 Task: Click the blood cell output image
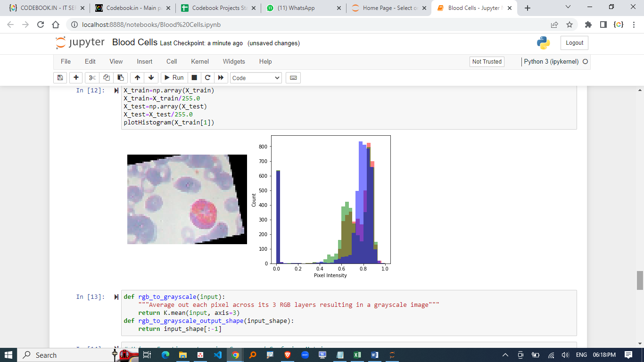tap(187, 199)
